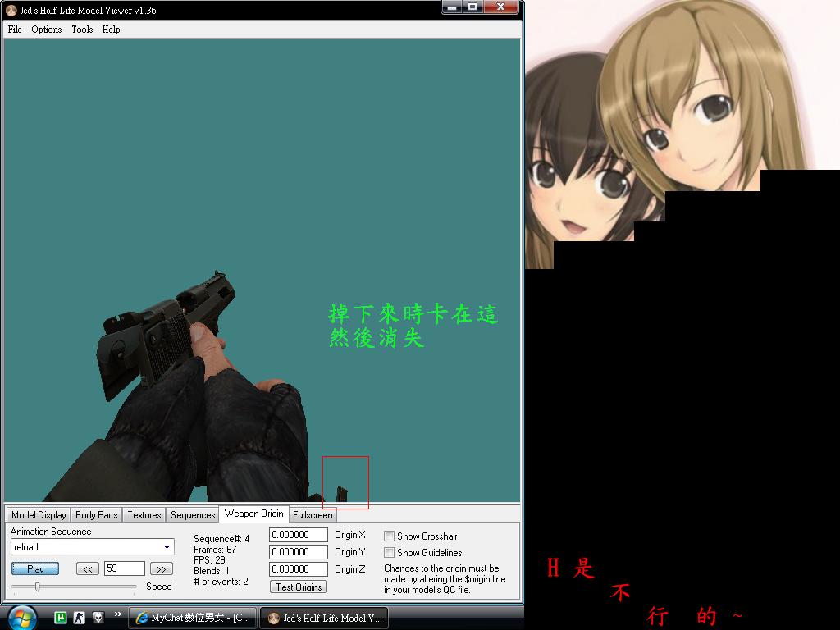Image resolution: width=840 pixels, height=630 pixels.
Task: Enable the Show Crosshair checkbox
Action: pyautogui.click(x=390, y=536)
